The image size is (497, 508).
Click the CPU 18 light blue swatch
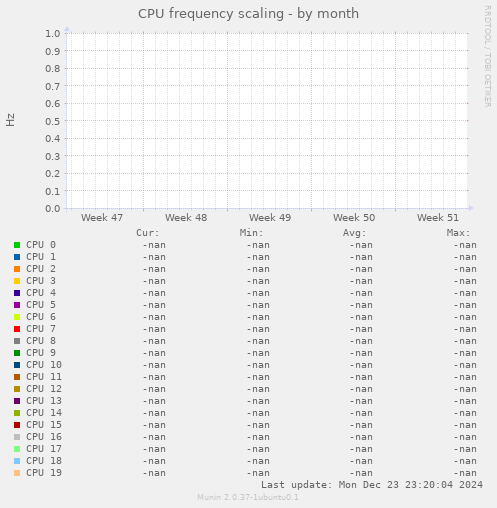17,461
